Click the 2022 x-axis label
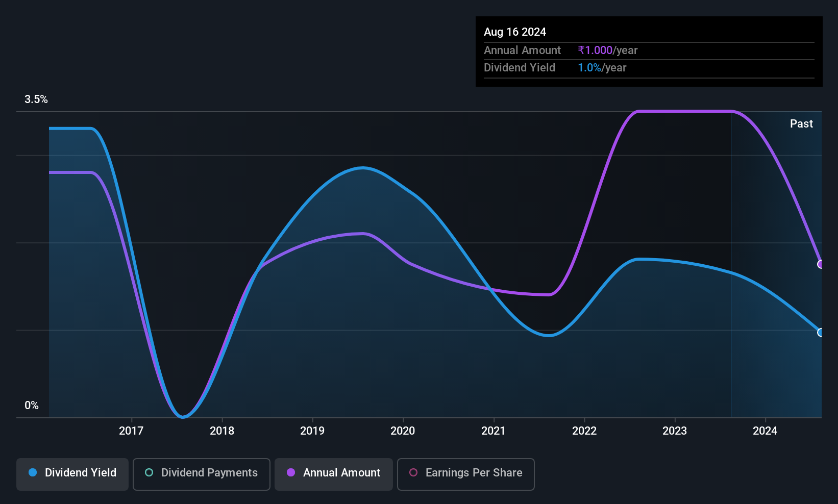838x504 pixels. tap(584, 431)
